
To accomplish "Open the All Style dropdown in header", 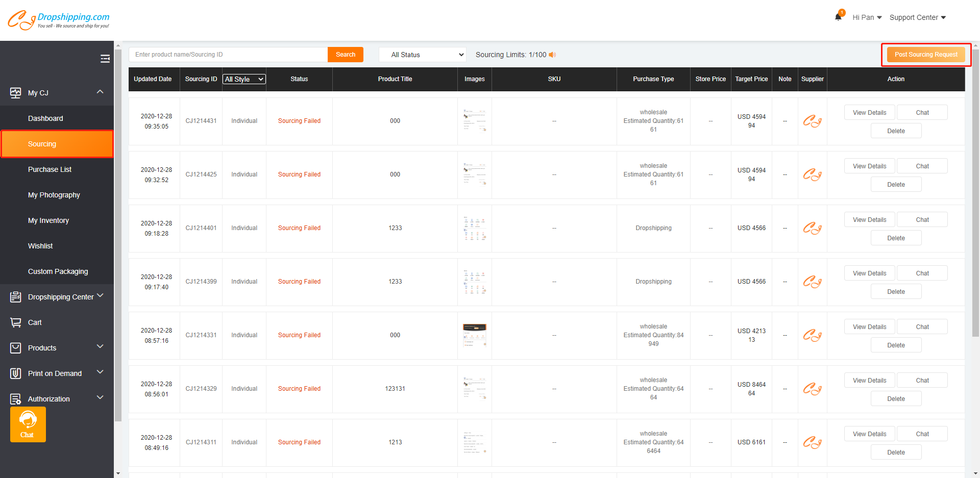I will (x=244, y=79).
